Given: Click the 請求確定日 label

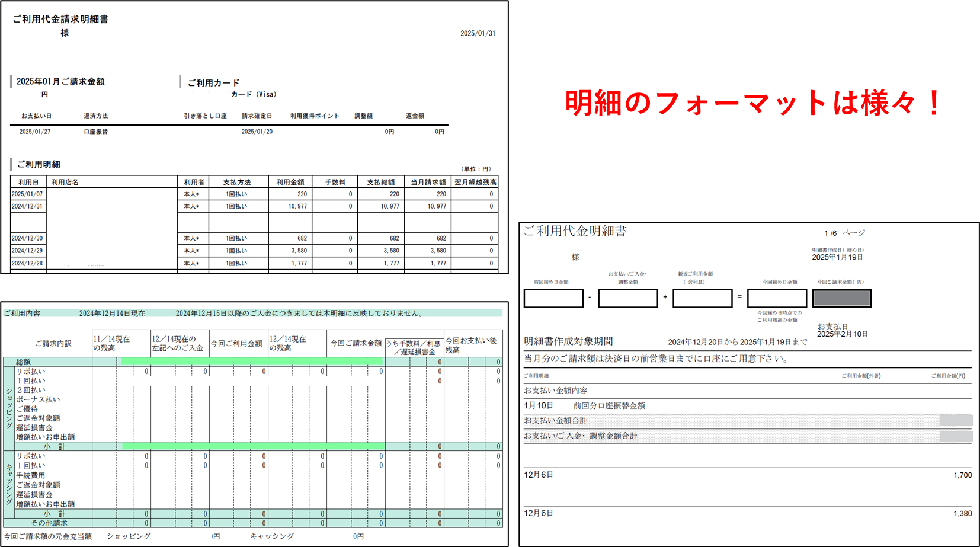Looking at the screenshot, I should click(257, 116).
